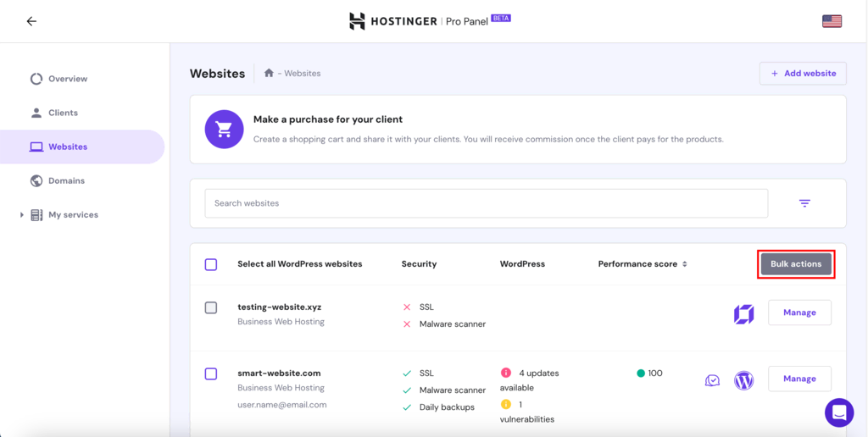Open the live chat bubble
This screenshot has height=437, width=868.
839,412
